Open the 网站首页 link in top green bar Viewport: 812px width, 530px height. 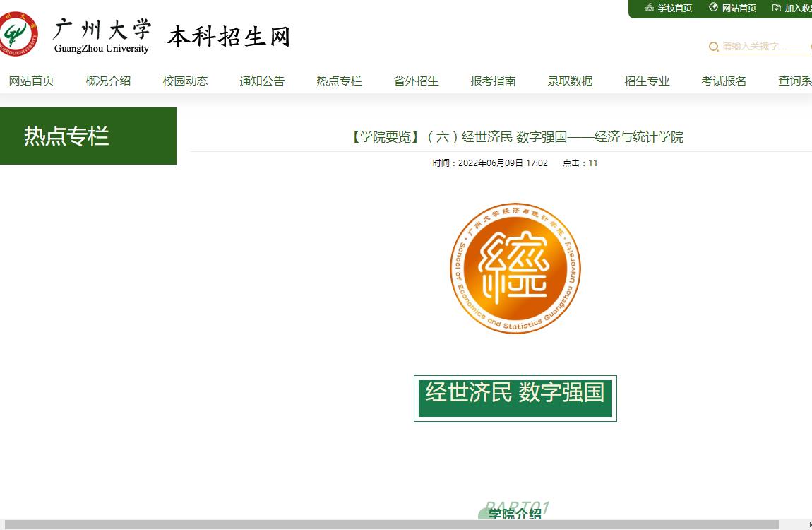[739, 8]
